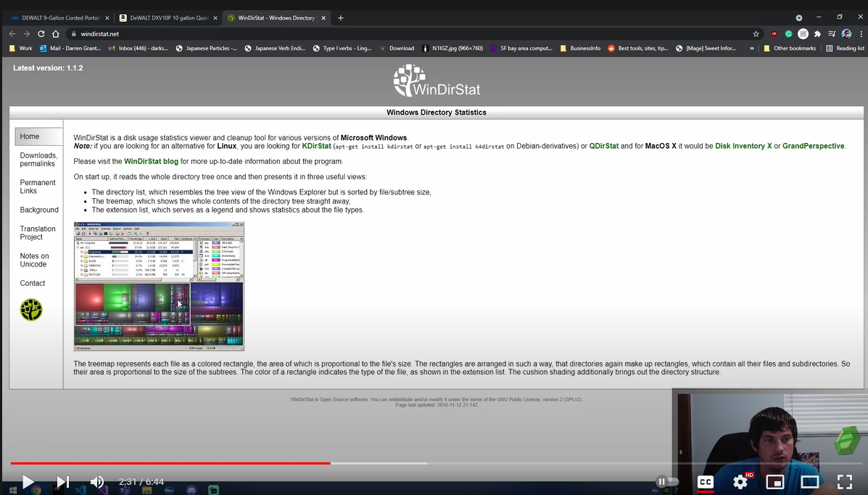Play the video
The width and height of the screenshot is (868, 495).
28,482
